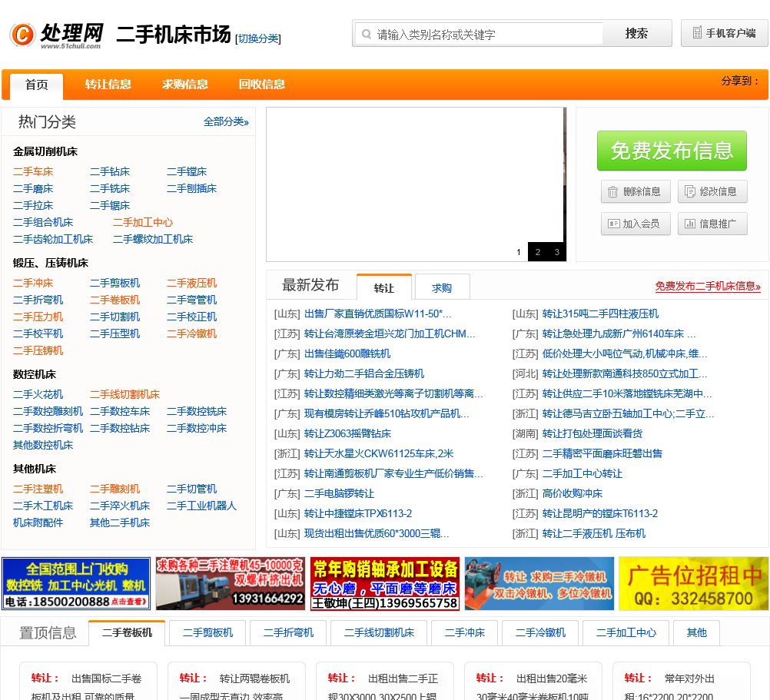
Task: Select banner slide 3 indicator
Action: point(557,252)
